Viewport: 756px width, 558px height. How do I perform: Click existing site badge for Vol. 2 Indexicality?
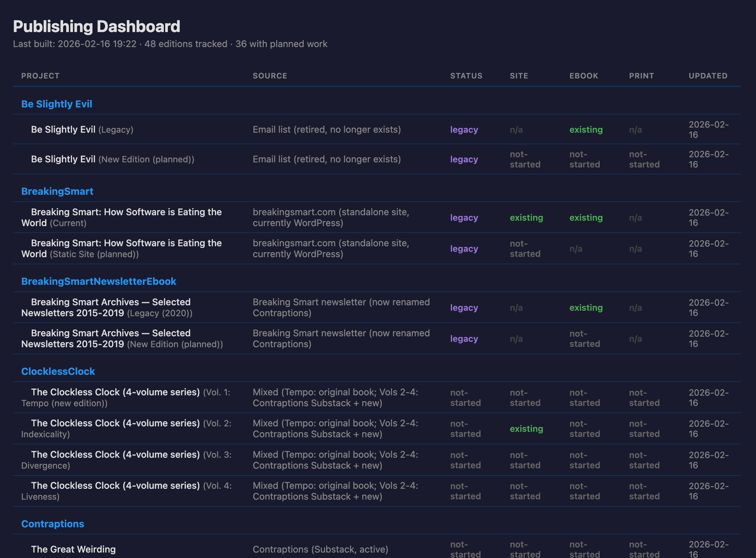pos(526,429)
